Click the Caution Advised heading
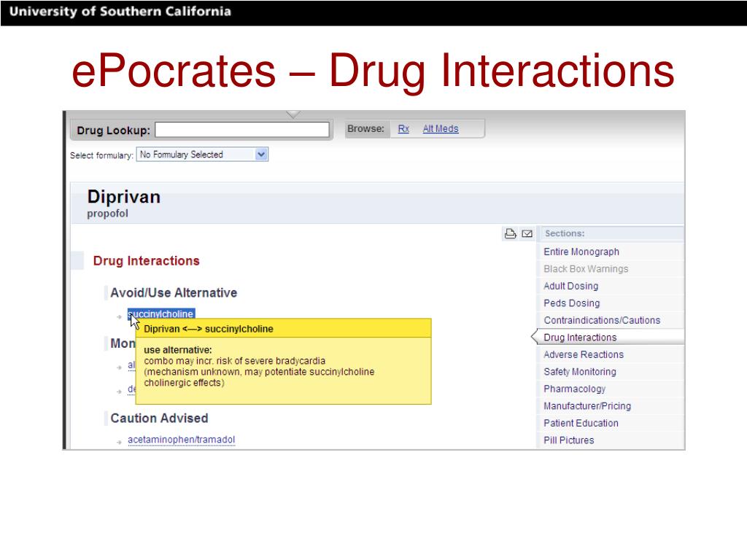The height and width of the screenshot is (560, 747). pos(159,418)
